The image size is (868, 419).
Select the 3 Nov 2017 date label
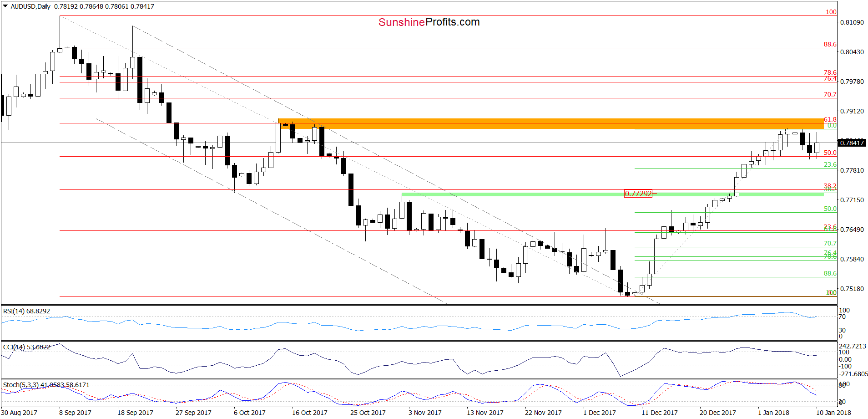click(x=425, y=413)
